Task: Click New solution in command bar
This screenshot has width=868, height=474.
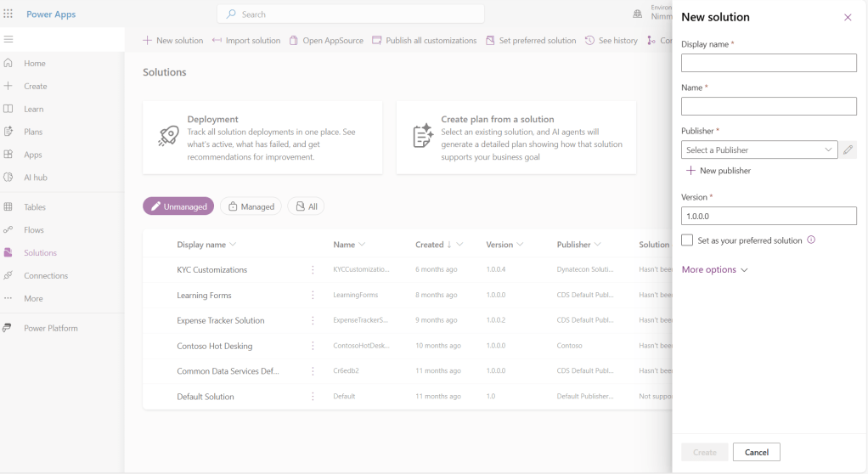Action: [x=172, y=41]
